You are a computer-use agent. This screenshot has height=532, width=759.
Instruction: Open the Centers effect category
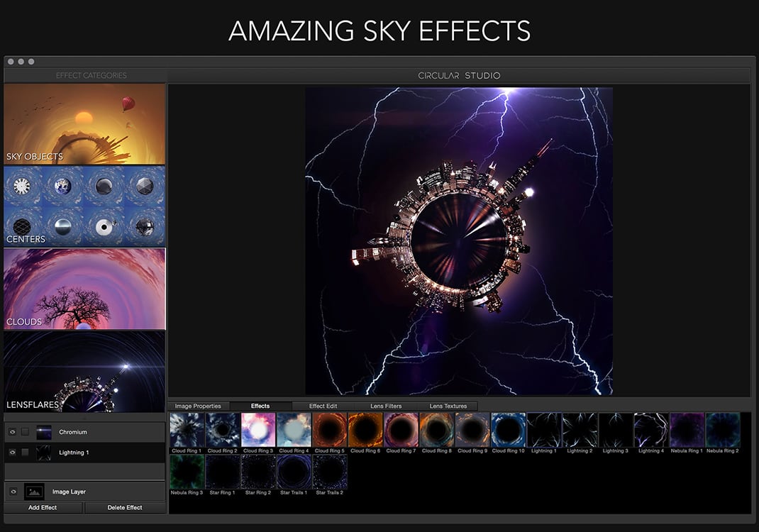tap(84, 206)
